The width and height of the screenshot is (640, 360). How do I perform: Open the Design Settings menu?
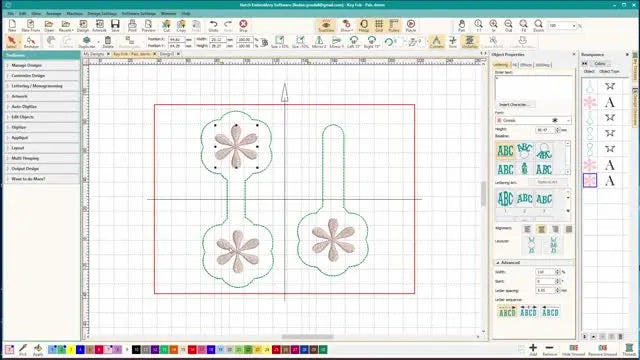tap(102, 13)
